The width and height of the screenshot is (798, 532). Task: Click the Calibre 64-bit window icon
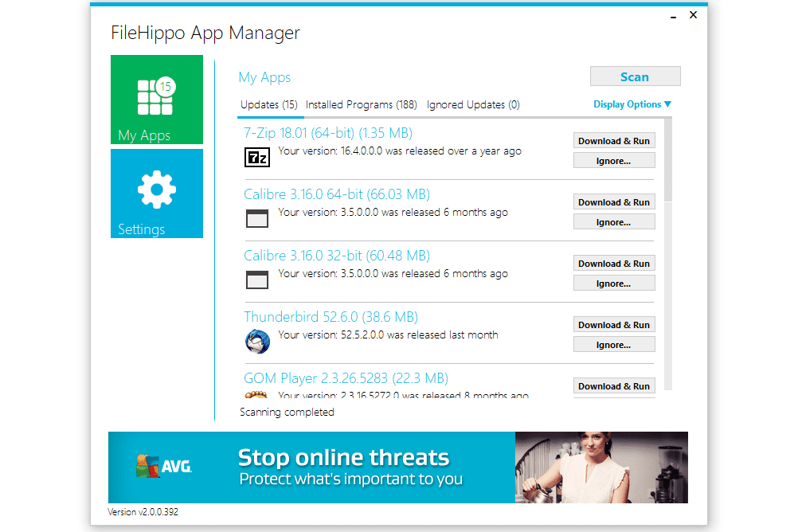(x=256, y=218)
